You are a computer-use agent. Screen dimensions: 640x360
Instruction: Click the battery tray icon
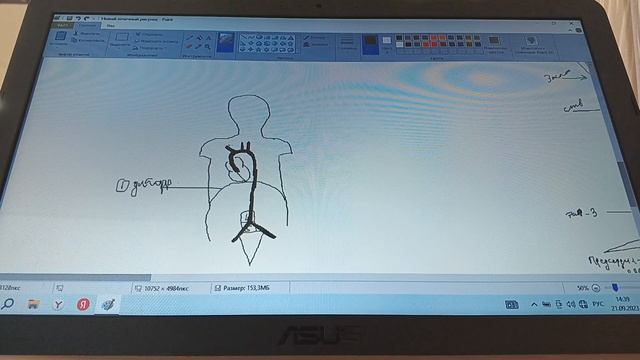pyautogui.click(x=546, y=304)
